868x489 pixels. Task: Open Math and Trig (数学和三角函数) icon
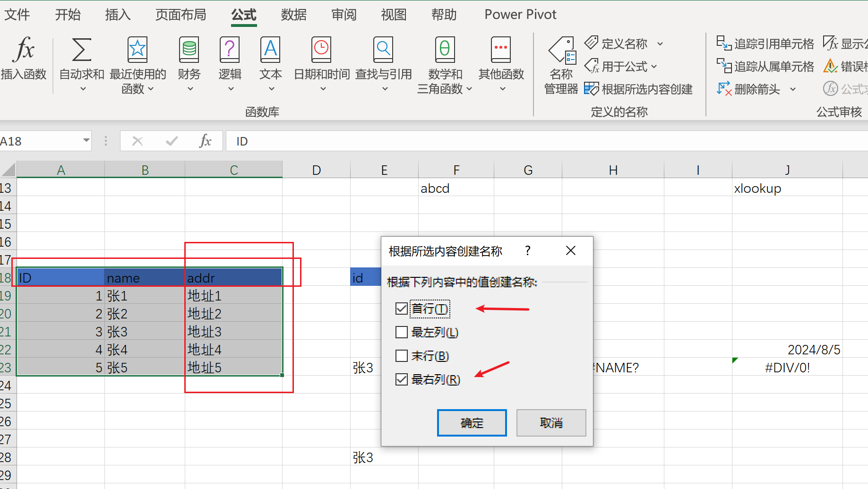(445, 50)
